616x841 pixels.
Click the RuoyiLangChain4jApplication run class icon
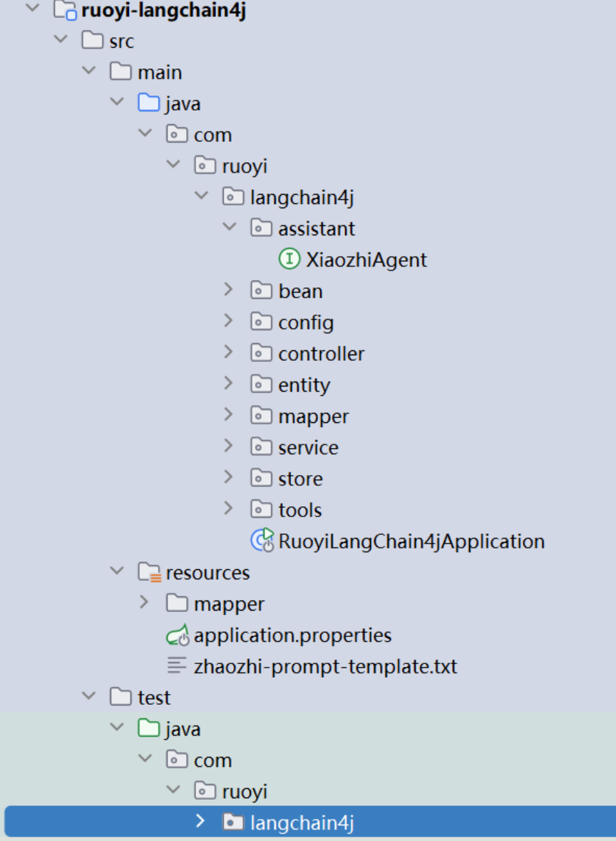tap(262, 541)
